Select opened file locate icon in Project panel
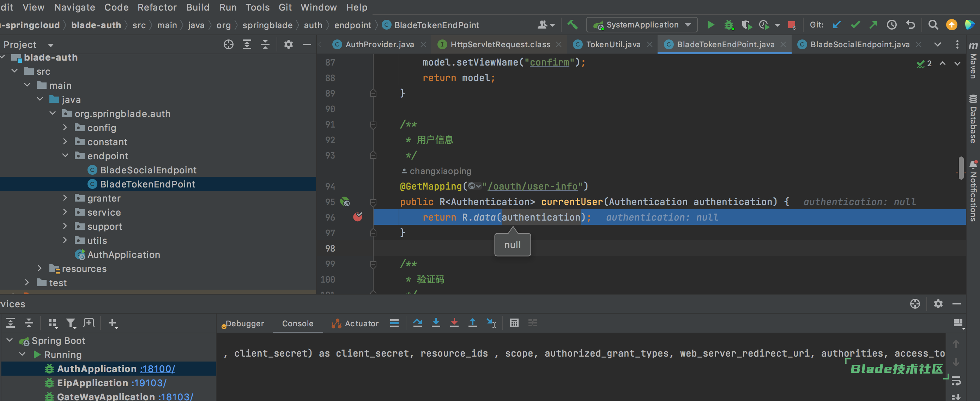980x401 pixels. [x=228, y=45]
